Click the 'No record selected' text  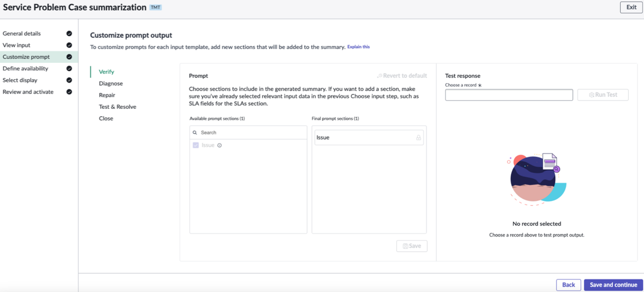click(x=537, y=224)
